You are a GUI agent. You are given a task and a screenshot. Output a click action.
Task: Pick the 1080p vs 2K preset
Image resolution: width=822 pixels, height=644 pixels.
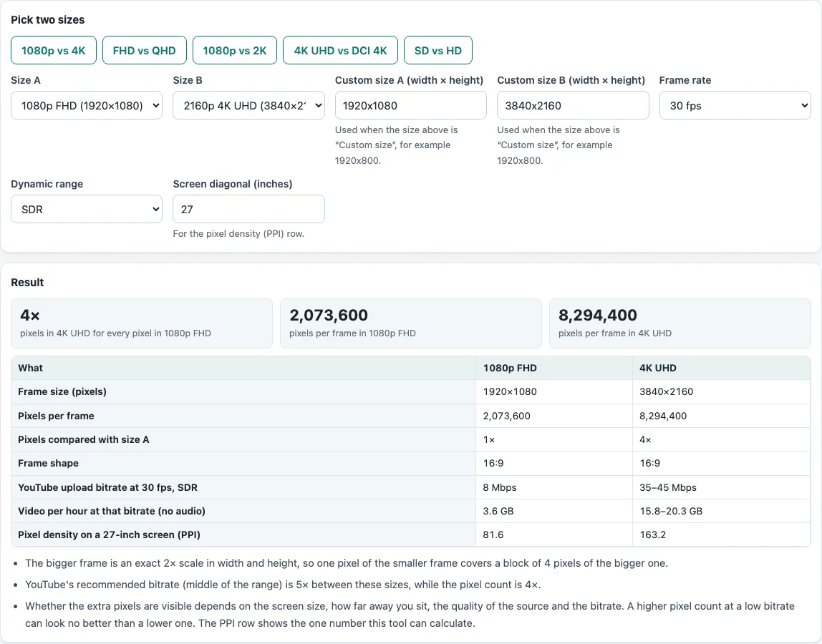coord(235,50)
